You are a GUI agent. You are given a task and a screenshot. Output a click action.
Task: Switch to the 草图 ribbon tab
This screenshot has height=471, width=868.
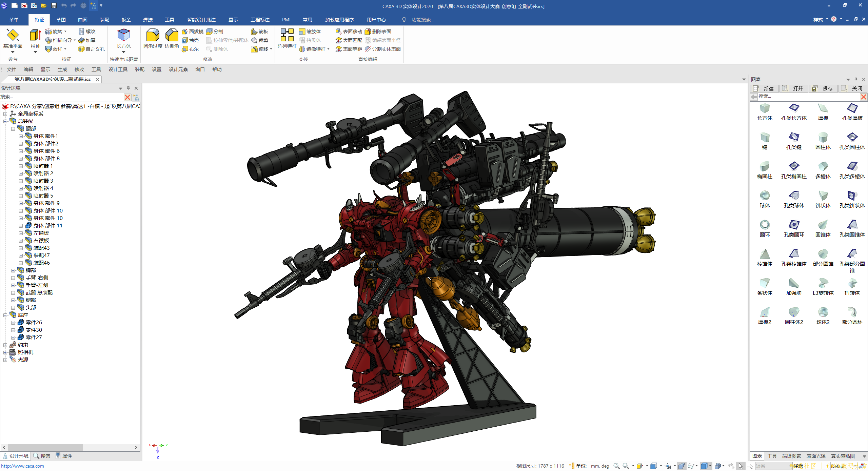pyautogui.click(x=61, y=20)
